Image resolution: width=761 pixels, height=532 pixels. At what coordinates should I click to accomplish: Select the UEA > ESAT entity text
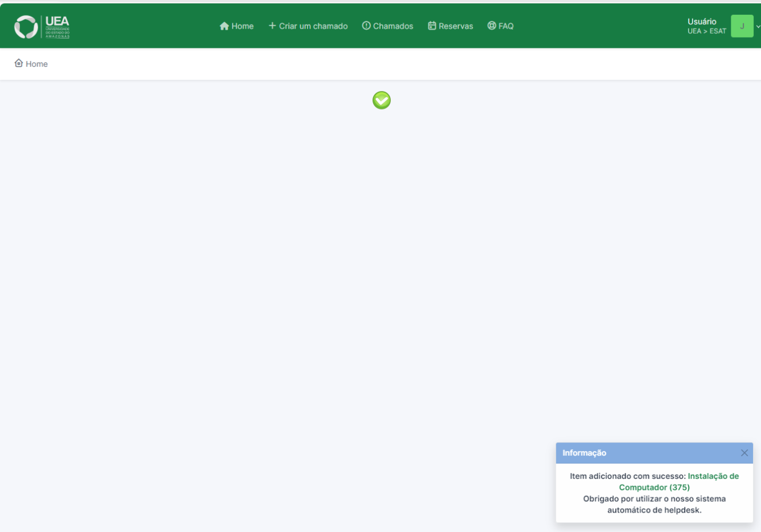[x=706, y=31]
